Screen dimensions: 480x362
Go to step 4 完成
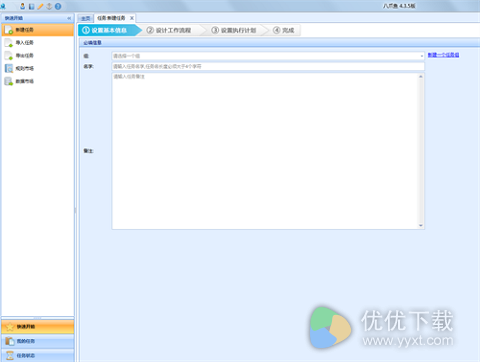[284, 30]
